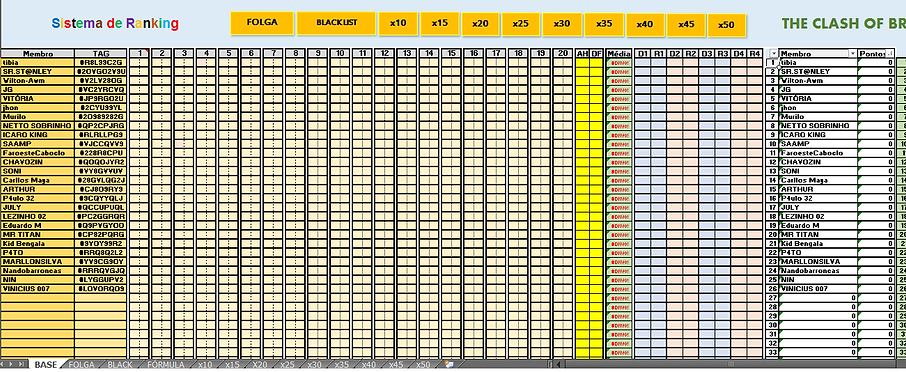The height and width of the screenshot is (372, 906).
Task: Click Carlos Maga in left member list
Action: coord(38,180)
